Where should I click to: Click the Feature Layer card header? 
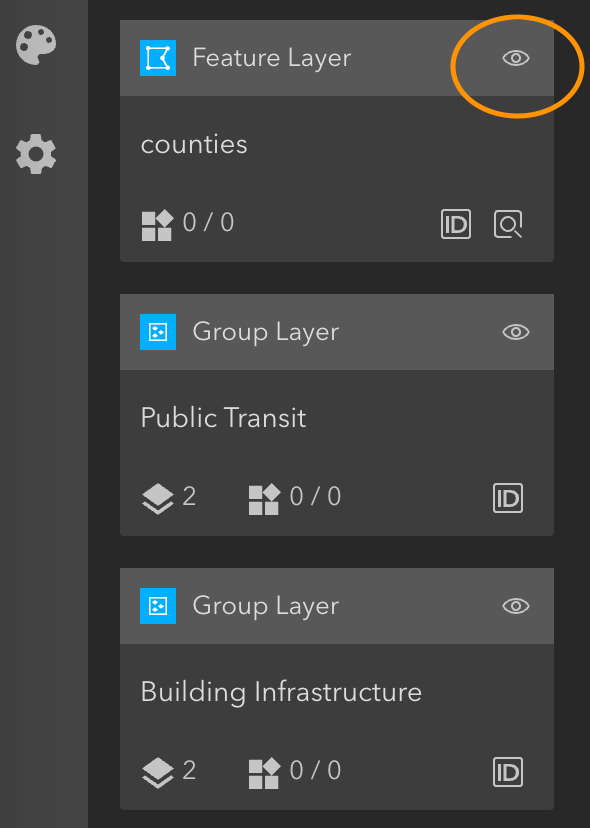pos(337,58)
